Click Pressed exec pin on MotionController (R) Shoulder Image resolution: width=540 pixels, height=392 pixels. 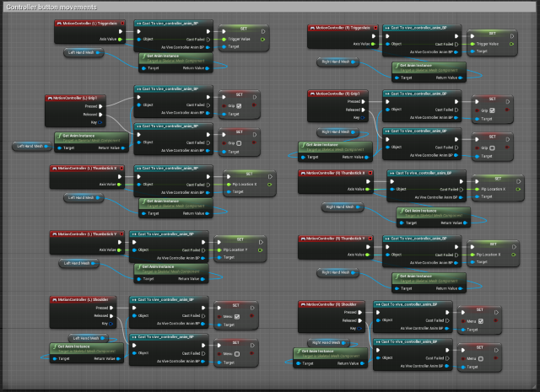pyautogui.click(x=360, y=312)
